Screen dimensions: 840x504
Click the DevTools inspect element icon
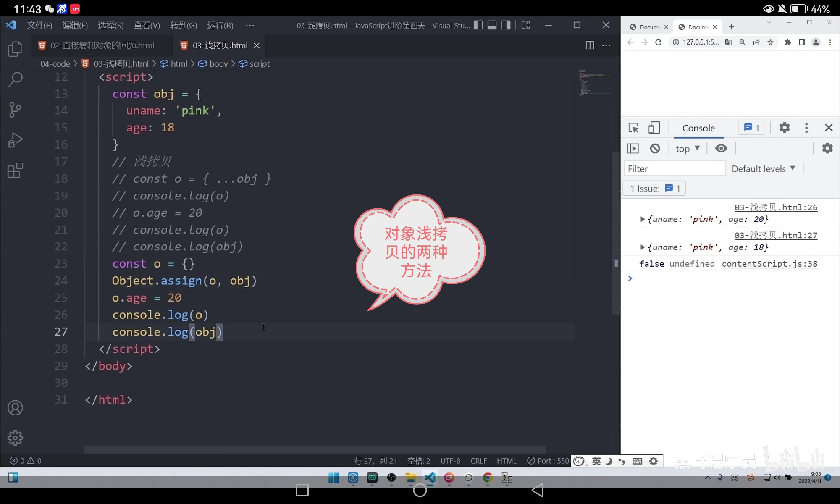633,128
